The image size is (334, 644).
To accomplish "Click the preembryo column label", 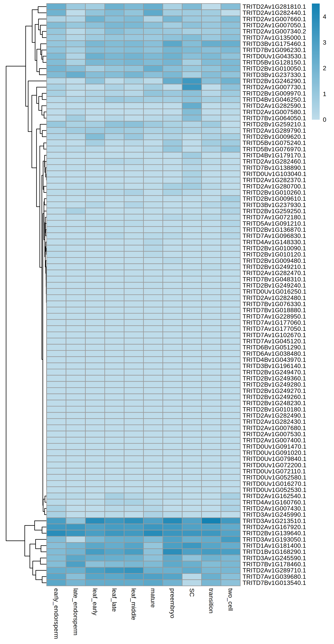I will (x=172, y=603).
